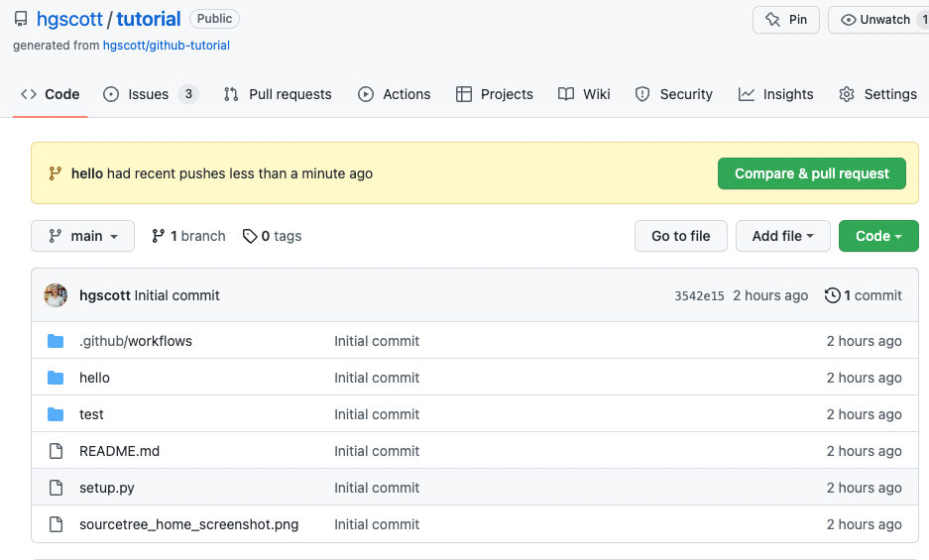Open the hgscott/github-tutorial template link
The height and width of the screenshot is (560, 929).
coord(167,45)
